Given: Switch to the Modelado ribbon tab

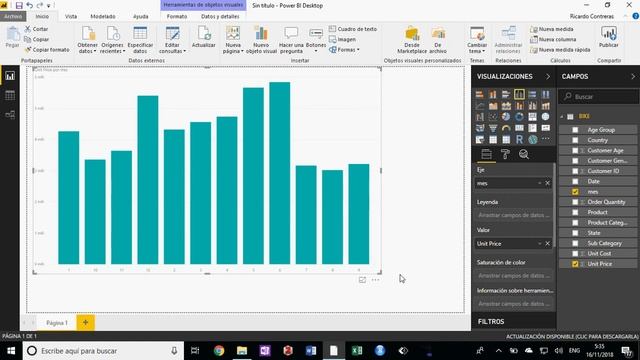Looking at the screenshot, I should pyautogui.click(x=103, y=16).
